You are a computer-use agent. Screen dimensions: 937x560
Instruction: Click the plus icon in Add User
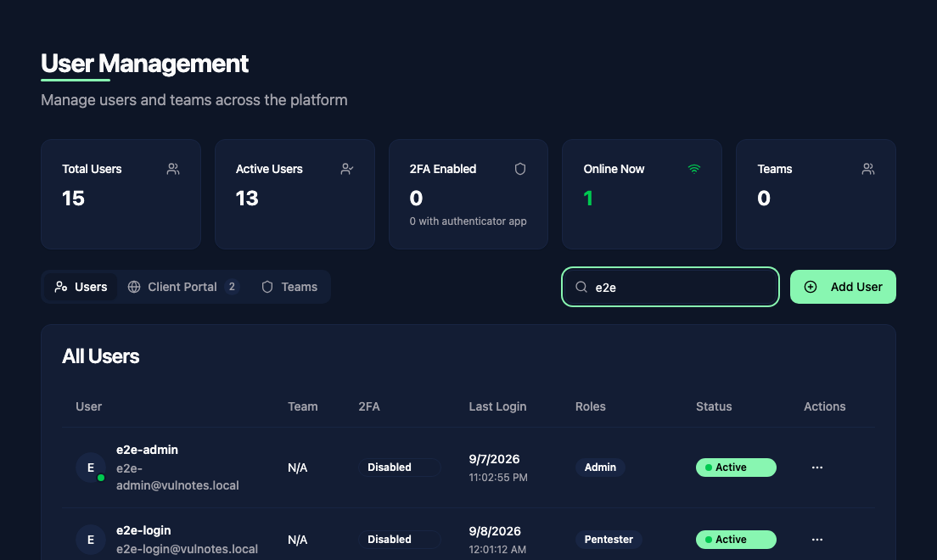[811, 287]
